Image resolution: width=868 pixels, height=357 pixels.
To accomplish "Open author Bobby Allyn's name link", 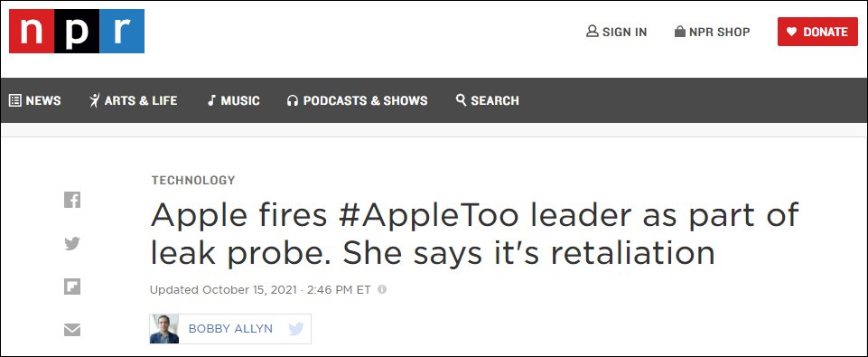I will pos(230,329).
